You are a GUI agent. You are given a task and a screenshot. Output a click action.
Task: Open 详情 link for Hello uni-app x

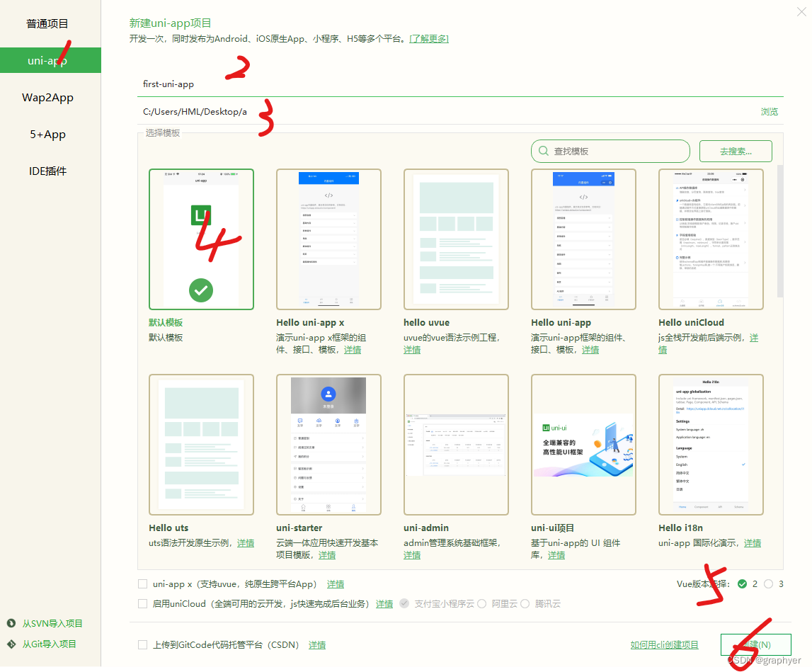coord(353,351)
